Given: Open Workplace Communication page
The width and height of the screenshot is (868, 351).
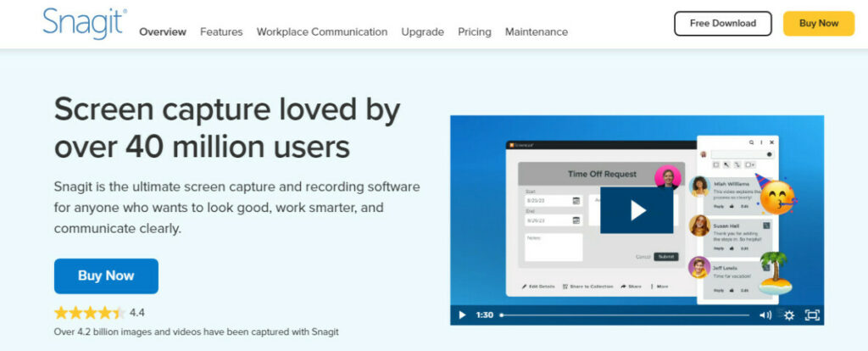Looking at the screenshot, I should 321,32.
